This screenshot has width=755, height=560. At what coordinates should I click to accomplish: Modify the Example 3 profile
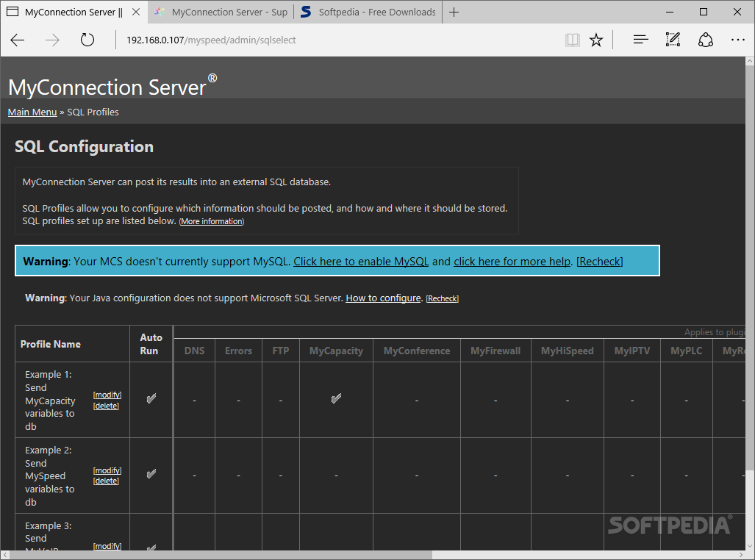pyautogui.click(x=107, y=546)
